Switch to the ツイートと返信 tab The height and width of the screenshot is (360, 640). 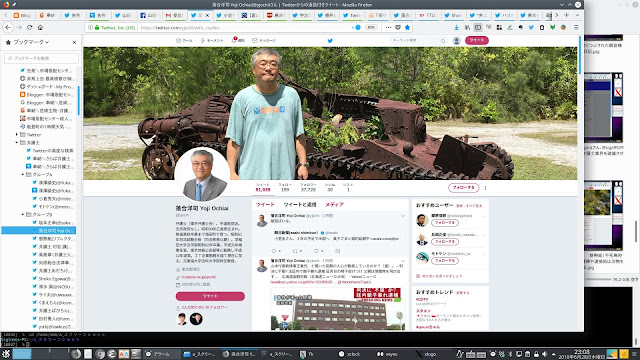(300, 204)
